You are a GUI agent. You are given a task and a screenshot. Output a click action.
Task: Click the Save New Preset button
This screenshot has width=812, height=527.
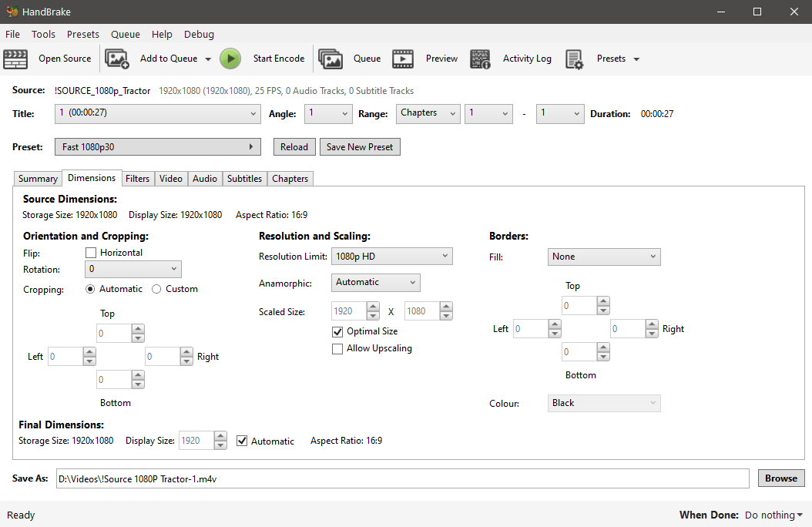[360, 146]
